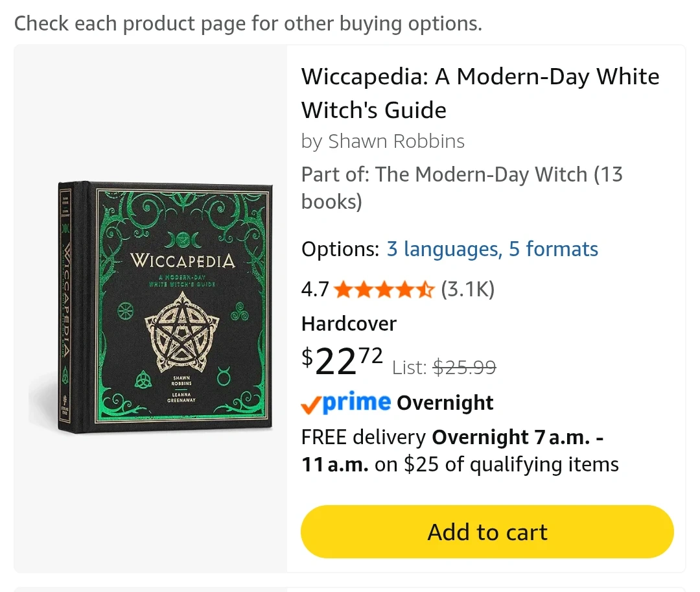Screen dimensions: 700x592
Task: Select the Hardcover format label
Action: tap(349, 324)
